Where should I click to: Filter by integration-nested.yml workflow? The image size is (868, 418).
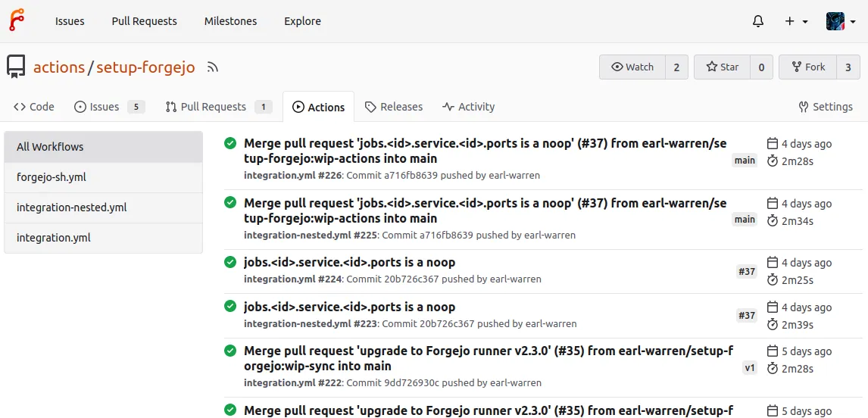click(71, 207)
